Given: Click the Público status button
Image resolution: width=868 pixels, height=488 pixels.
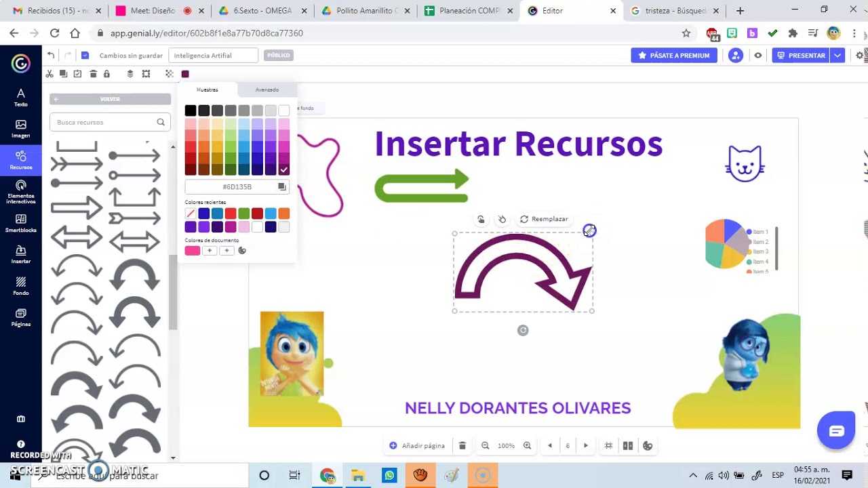Looking at the screenshot, I should [x=278, y=56].
